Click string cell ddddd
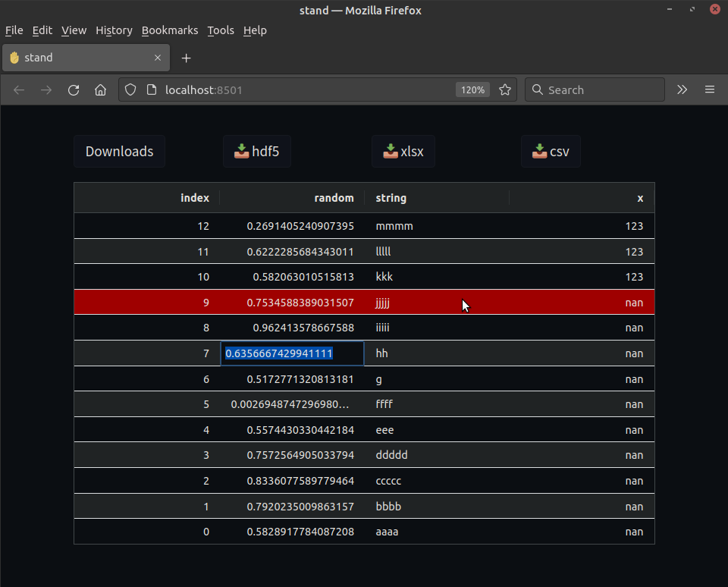The width and height of the screenshot is (728, 587). 437,455
